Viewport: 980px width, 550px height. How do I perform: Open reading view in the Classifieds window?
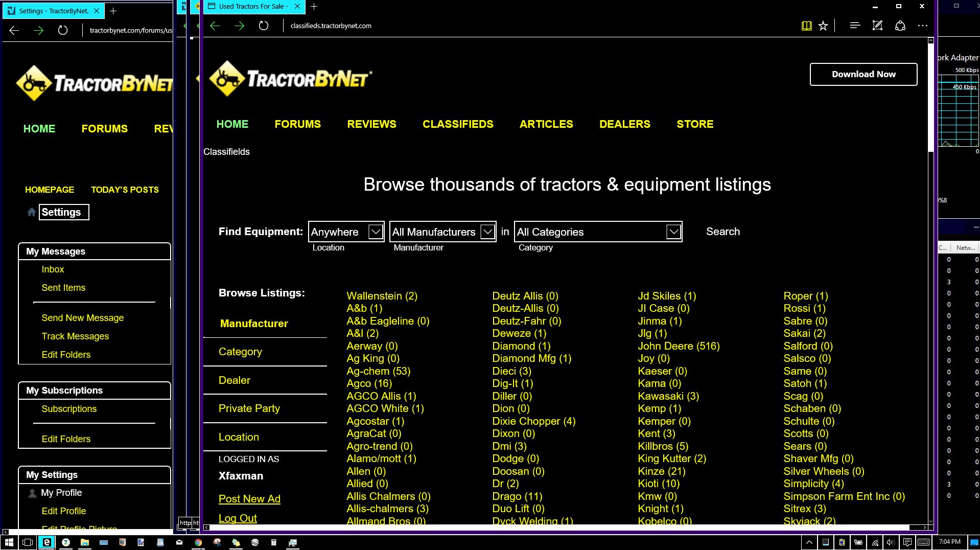(806, 26)
